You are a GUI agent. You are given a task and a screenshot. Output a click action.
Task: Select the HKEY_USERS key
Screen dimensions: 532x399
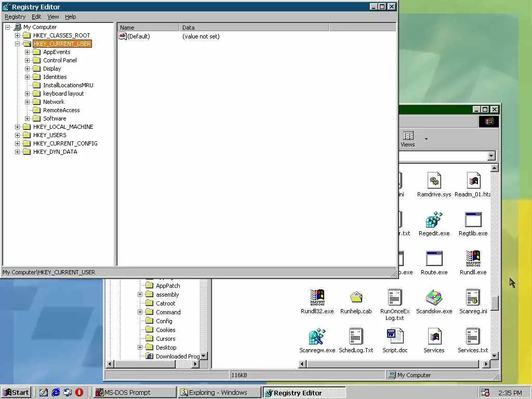[49, 135]
